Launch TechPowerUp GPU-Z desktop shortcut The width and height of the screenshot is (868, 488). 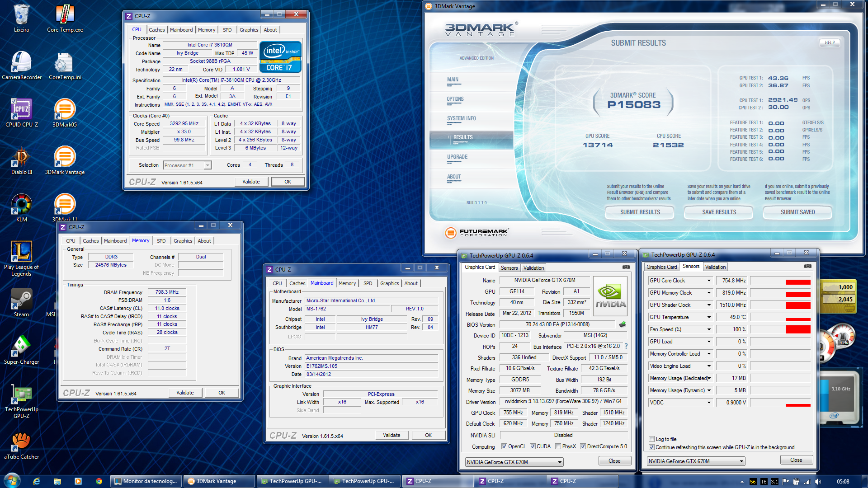point(21,401)
